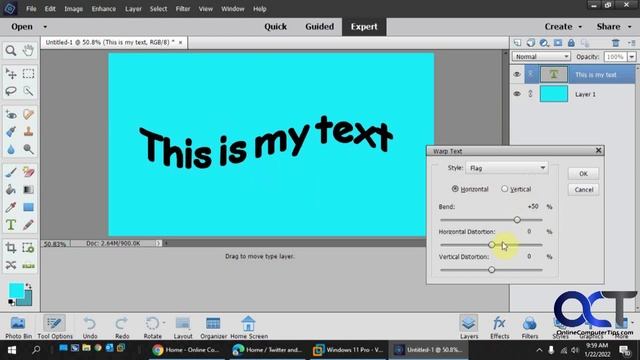Image resolution: width=640 pixels, height=360 pixels.
Task: Select the Crop tool
Action: (11, 248)
